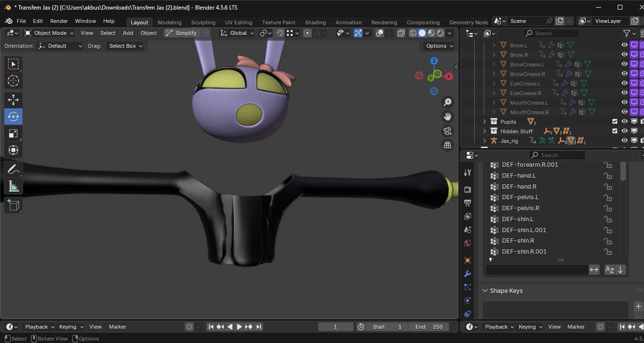Click the Blender logo menu icon

coord(9,21)
